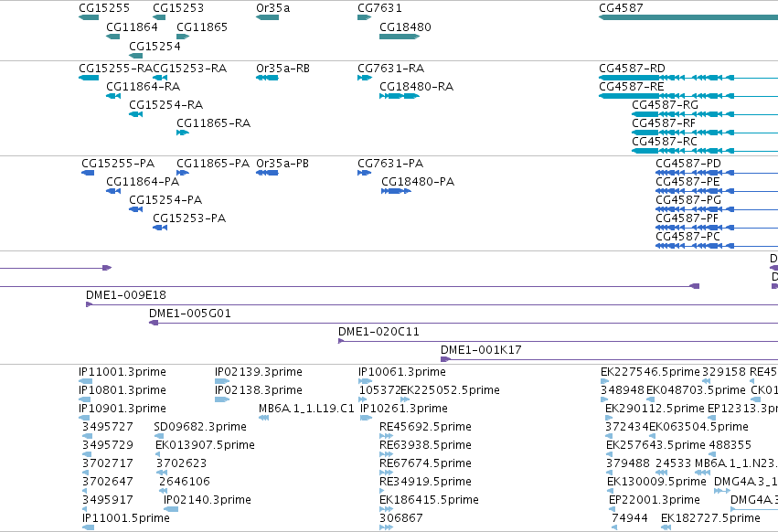Click EST SD09682.3prime
The image size is (778, 532).
click(x=157, y=436)
